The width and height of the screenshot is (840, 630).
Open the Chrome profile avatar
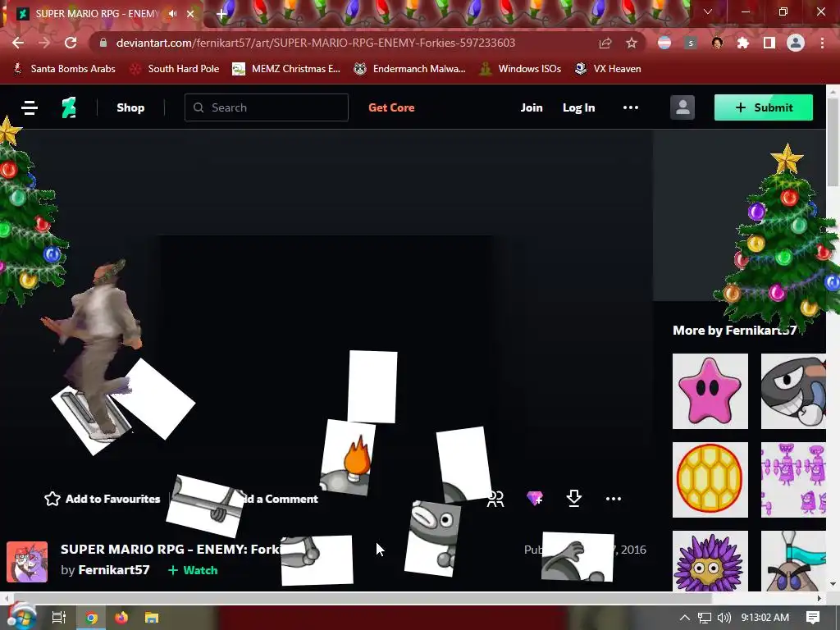[796, 43]
